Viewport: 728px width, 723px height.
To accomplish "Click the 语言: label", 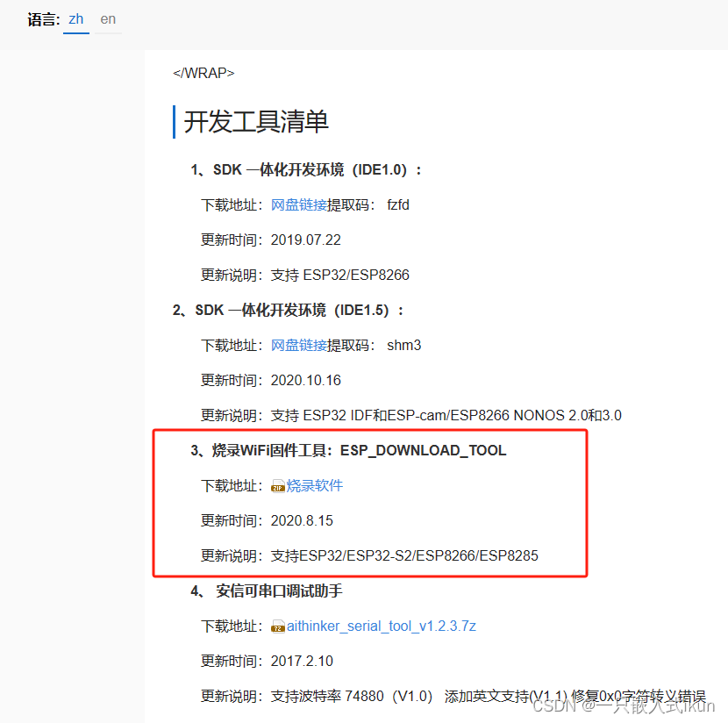I will [44, 19].
